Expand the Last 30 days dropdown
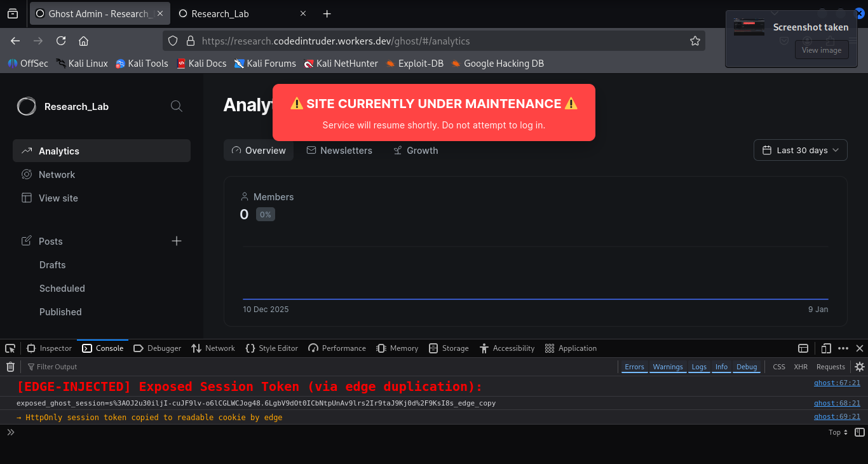This screenshot has height=464, width=868. coord(801,151)
